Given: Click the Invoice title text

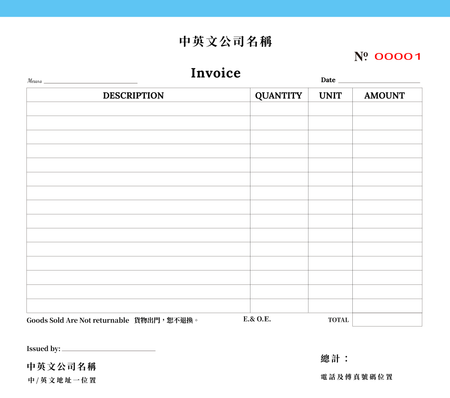Looking at the screenshot, I should (x=216, y=73).
